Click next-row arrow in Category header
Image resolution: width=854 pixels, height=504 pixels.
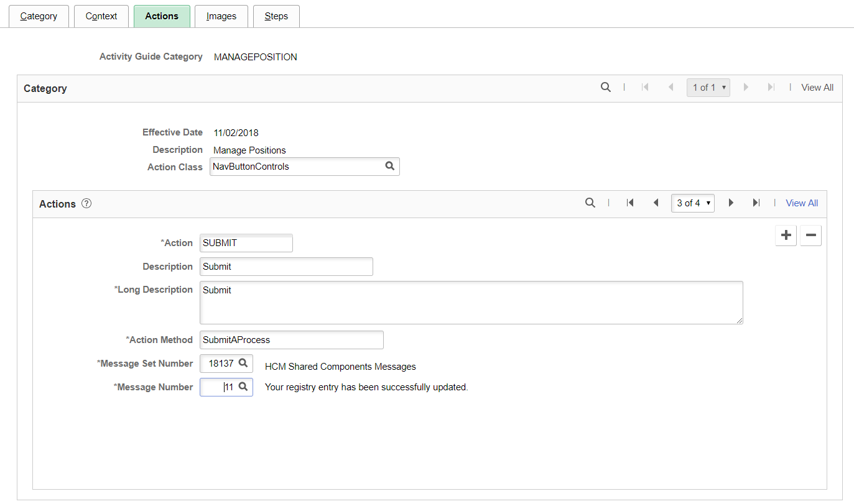click(746, 88)
